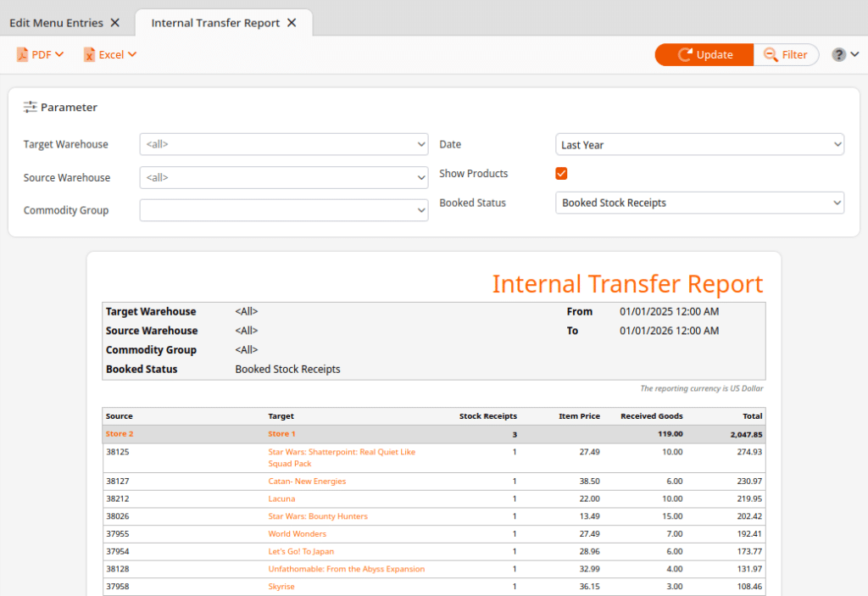The height and width of the screenshot is (596, 868).
Task: Open the Store 2 source link
Action: tap(120, 434)
